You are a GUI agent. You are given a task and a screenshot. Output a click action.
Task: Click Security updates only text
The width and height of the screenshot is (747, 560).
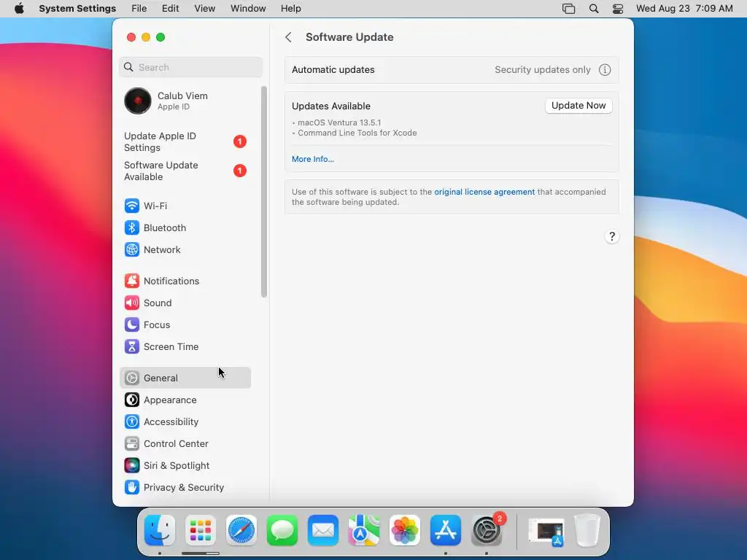[543, 70]
